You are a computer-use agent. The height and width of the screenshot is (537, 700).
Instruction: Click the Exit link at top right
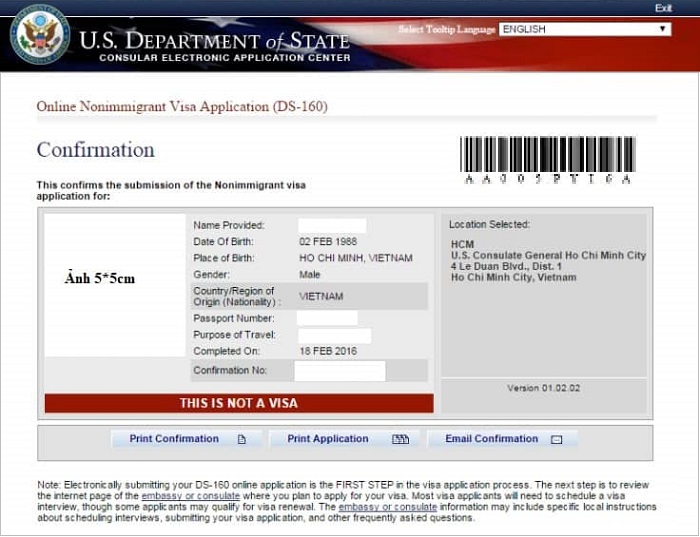663,8
